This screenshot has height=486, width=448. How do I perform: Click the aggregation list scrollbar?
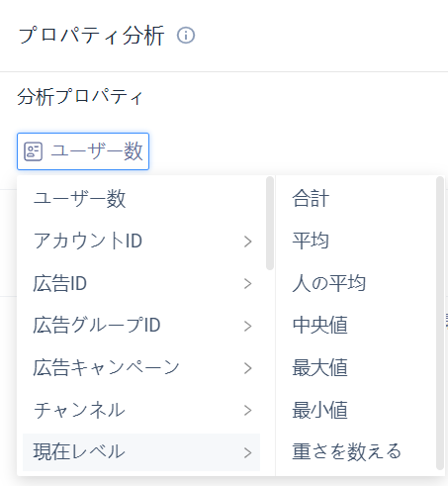pyautogui.click(x=440, y=323)
